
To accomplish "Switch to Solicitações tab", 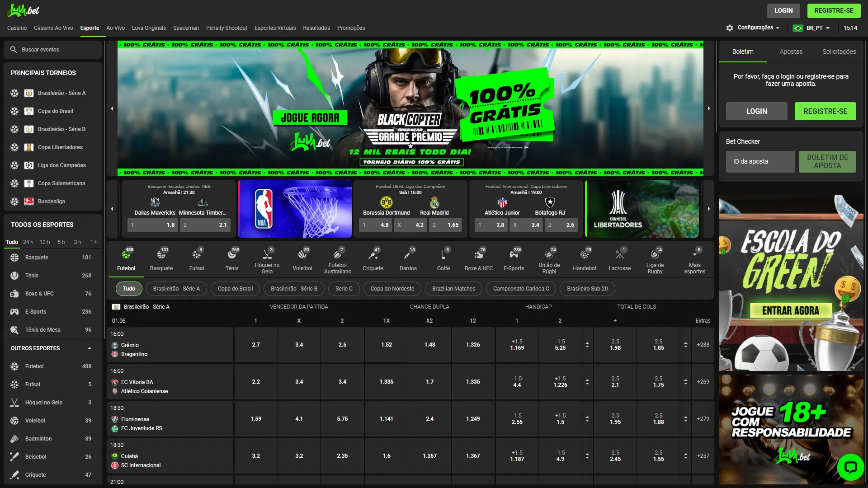I will pos(839,52).
